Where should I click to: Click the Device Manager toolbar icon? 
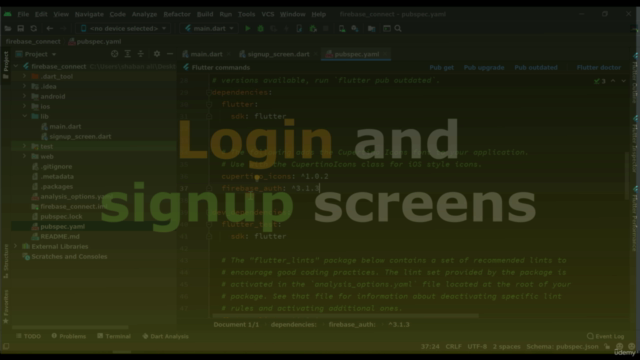pyautogui.click(x=342, y=28)
